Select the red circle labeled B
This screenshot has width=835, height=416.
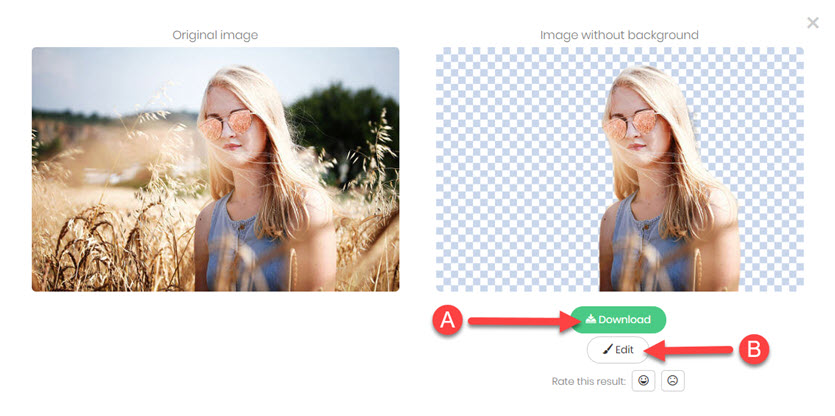pos(754,350)
